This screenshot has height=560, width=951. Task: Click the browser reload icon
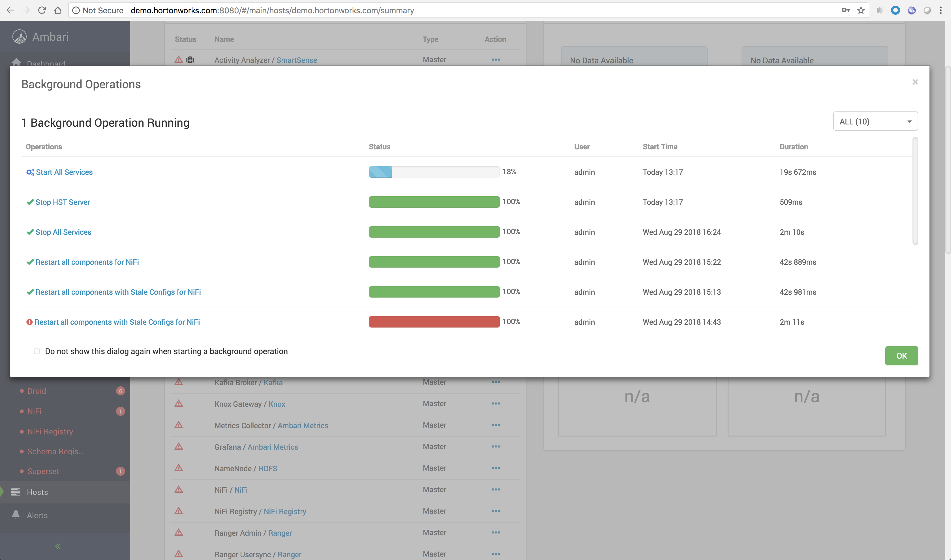pyautogui.click(x=42, y=10)
